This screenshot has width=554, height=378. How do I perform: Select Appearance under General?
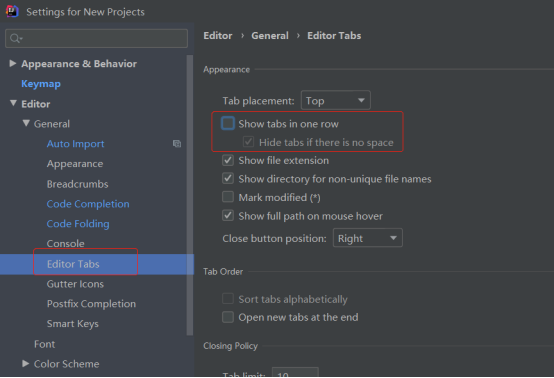click(75, 164)
